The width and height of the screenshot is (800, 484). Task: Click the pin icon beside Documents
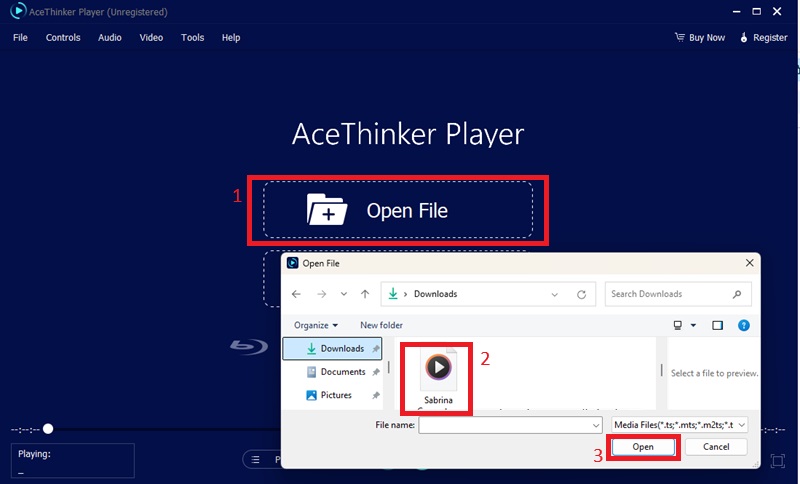point(376,372)
